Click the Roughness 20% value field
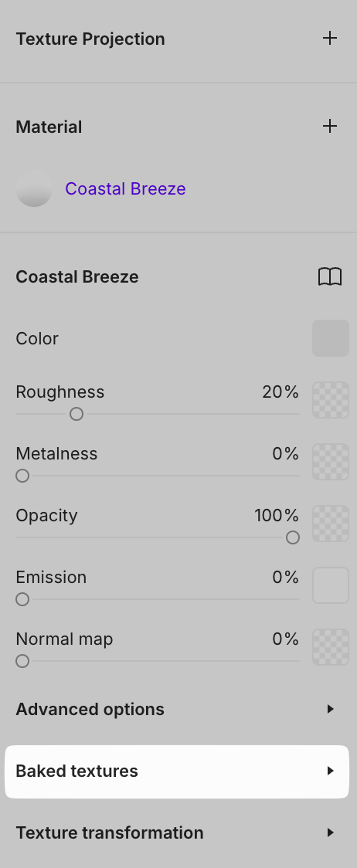 280,392
